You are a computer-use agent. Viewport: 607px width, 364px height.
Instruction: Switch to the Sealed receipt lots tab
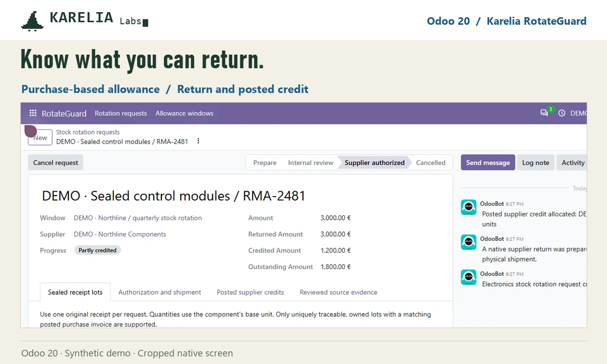point(75,292)
